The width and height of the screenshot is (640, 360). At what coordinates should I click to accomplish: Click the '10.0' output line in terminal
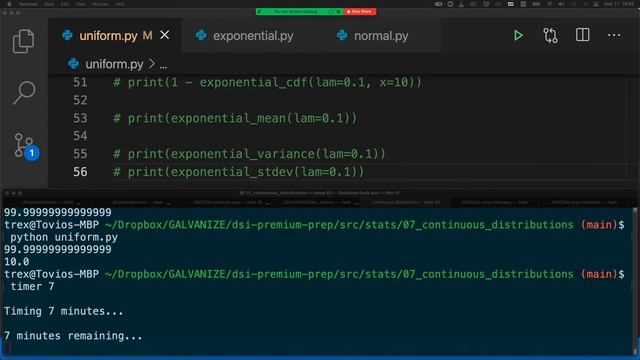[x=17, y=262]
